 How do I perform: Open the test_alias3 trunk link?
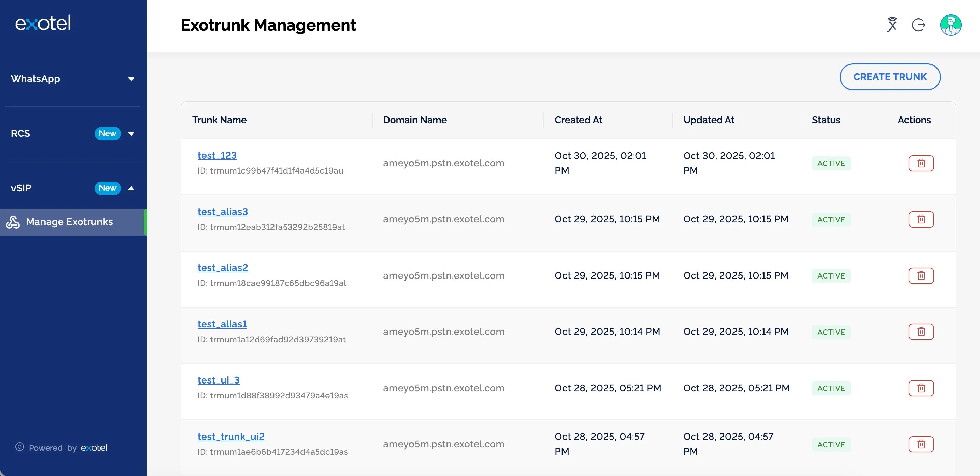223,212
